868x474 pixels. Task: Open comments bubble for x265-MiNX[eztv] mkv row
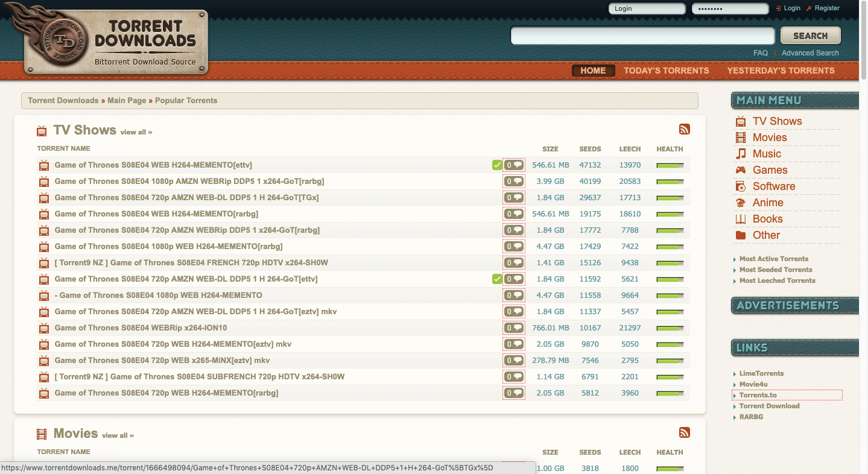514,360
